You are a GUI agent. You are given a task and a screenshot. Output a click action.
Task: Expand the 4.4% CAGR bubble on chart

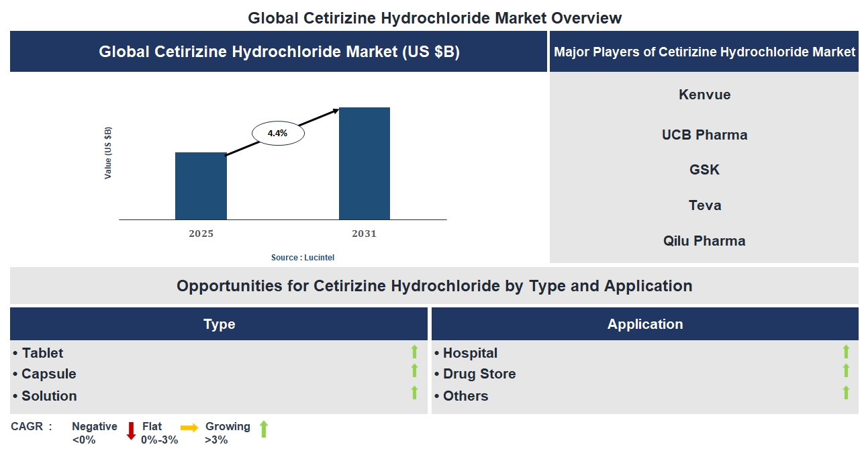[x=278, y=133]
